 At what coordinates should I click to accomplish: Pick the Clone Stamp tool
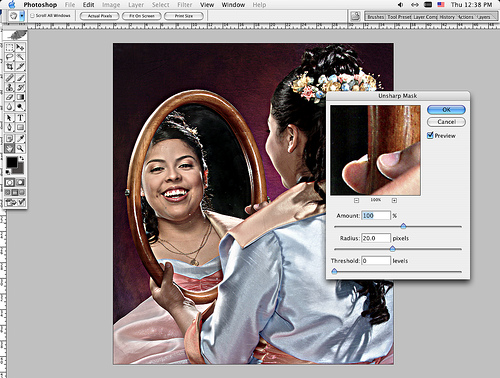click(9, 88)
